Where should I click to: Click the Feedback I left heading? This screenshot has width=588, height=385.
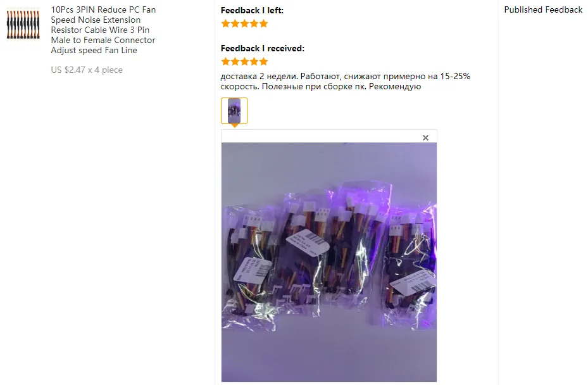[x=252, y=11]
